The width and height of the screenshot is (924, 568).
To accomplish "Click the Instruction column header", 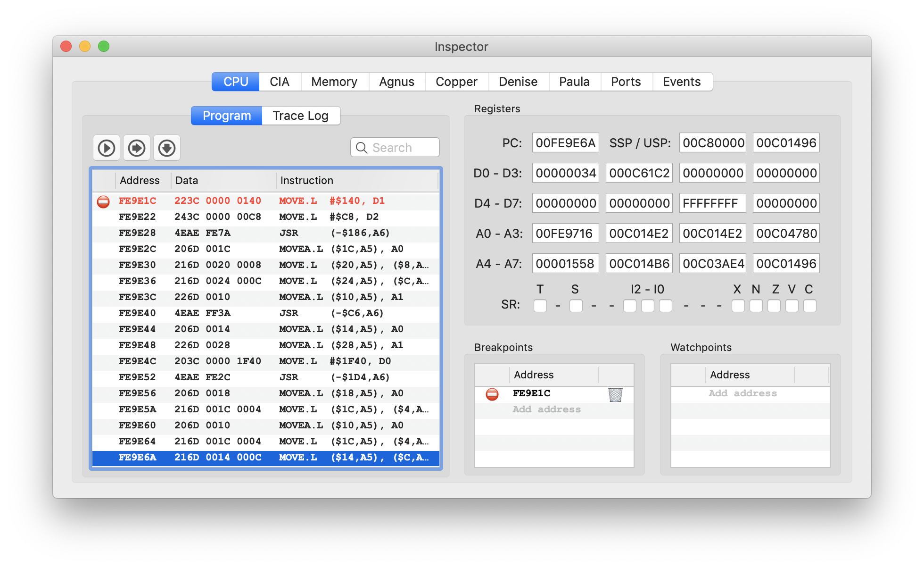I will pos(357,181).
